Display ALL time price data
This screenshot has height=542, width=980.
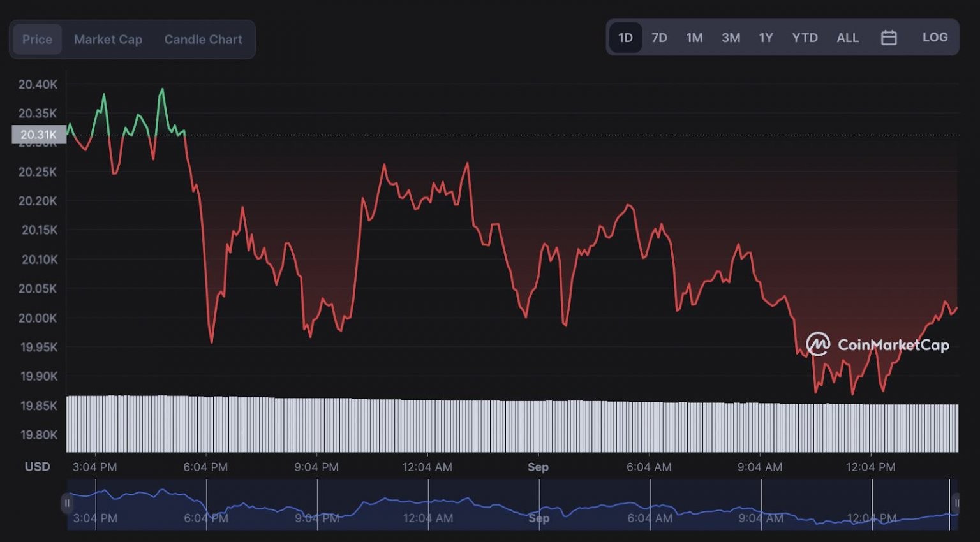click(x=847, y=38)
